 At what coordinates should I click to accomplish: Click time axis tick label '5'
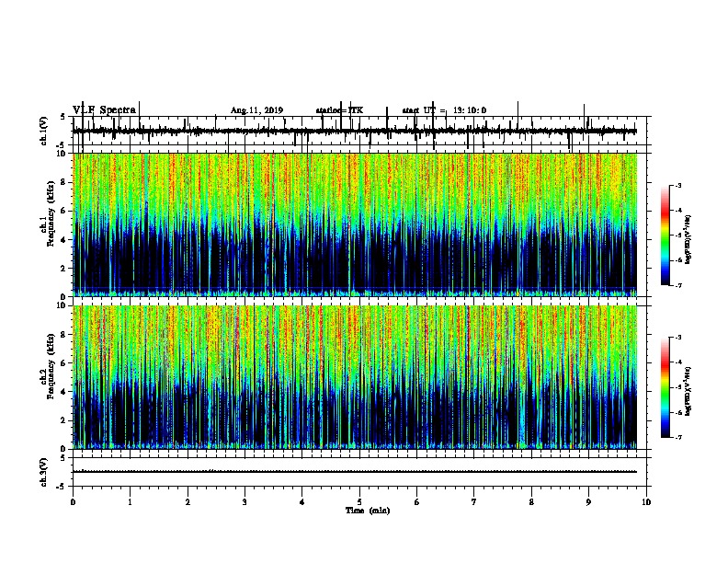[x=359, y=502]
